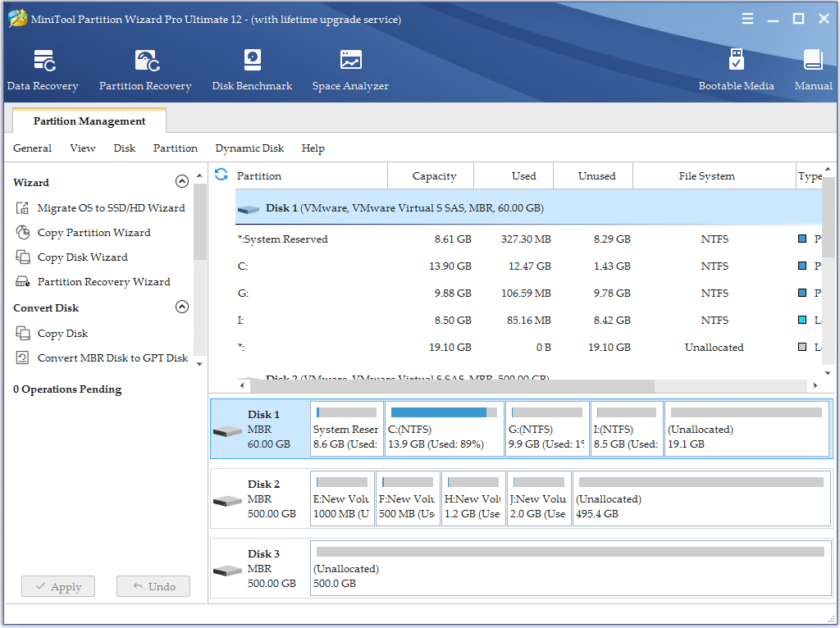Select the *:System Reserved partition row
This screenshot has width=840, height=628.
(x=528, y=239)
